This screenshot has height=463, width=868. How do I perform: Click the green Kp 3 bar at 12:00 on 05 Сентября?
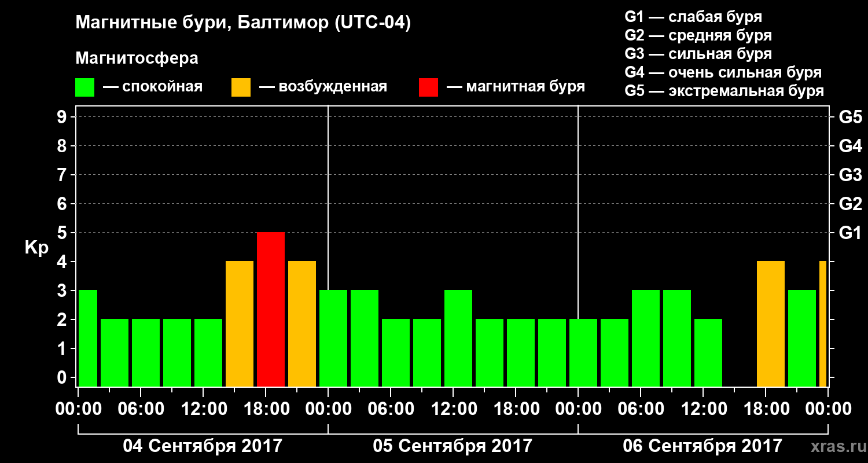tap(458, 338)
